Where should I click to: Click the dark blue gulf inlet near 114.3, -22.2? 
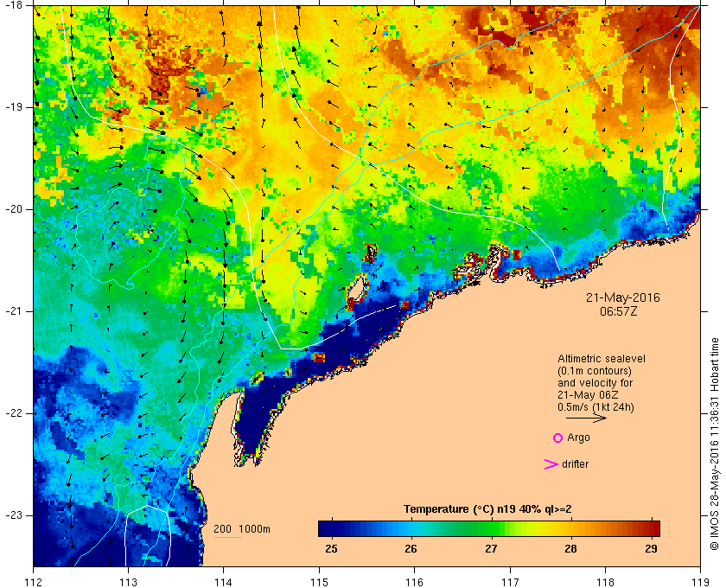(255, 419)
